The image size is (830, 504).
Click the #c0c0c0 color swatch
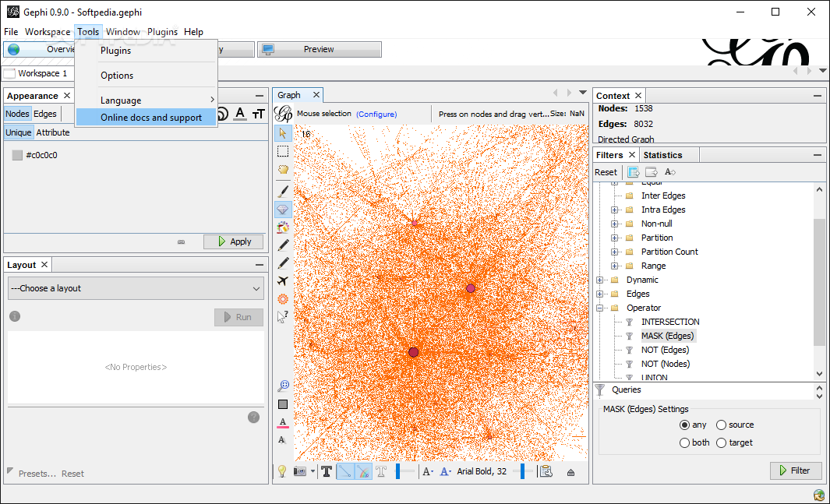17,155
